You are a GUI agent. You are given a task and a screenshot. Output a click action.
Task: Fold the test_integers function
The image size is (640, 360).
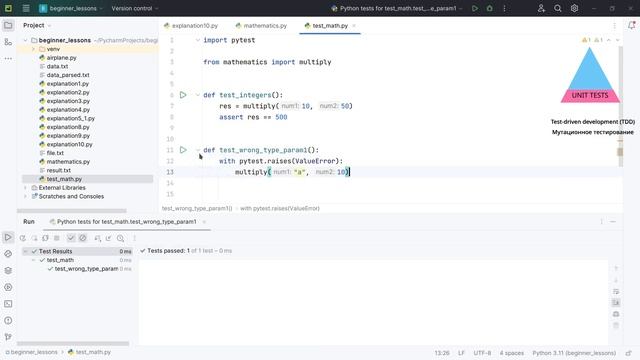198,95
